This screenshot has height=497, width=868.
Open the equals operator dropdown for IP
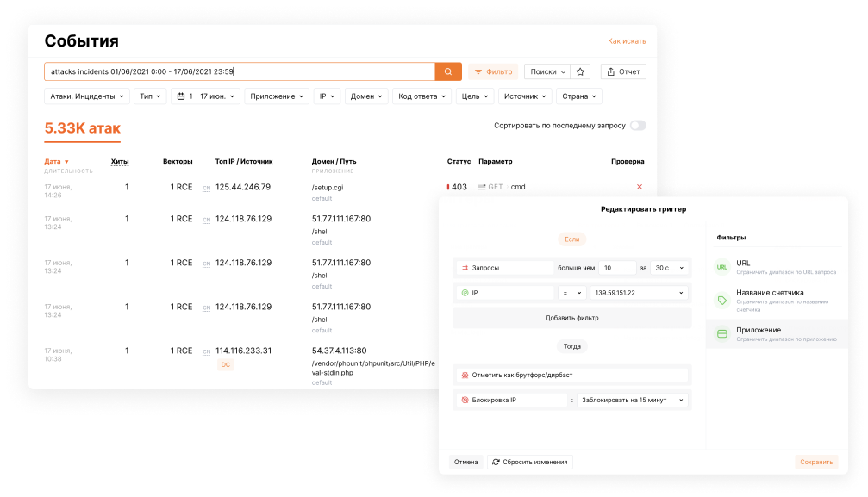[571, 293]
